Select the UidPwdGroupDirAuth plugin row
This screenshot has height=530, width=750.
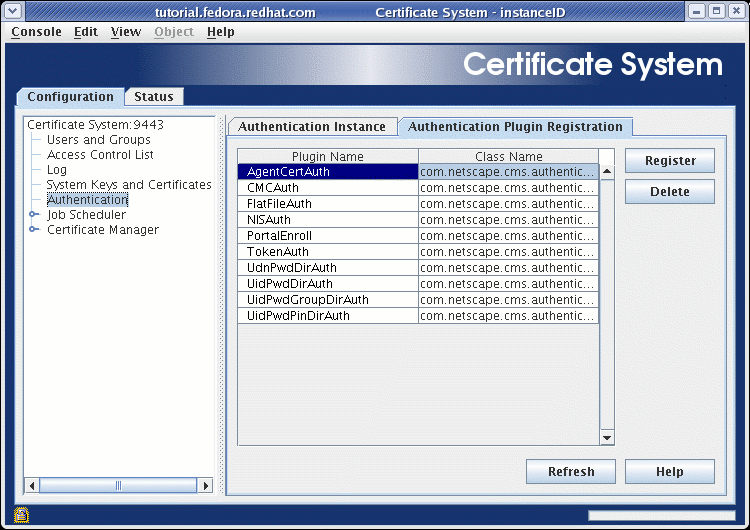click(418, 300)
